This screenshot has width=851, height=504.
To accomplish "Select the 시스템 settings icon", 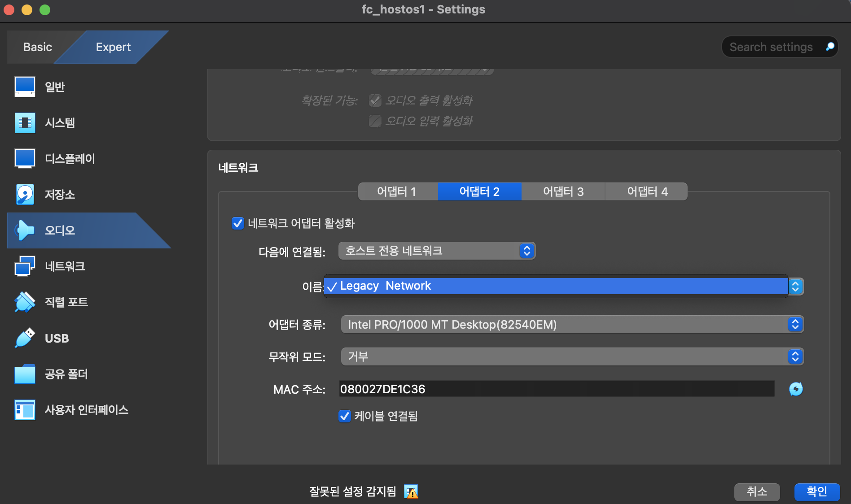I will pyautogui.click(x=60, y=123).
